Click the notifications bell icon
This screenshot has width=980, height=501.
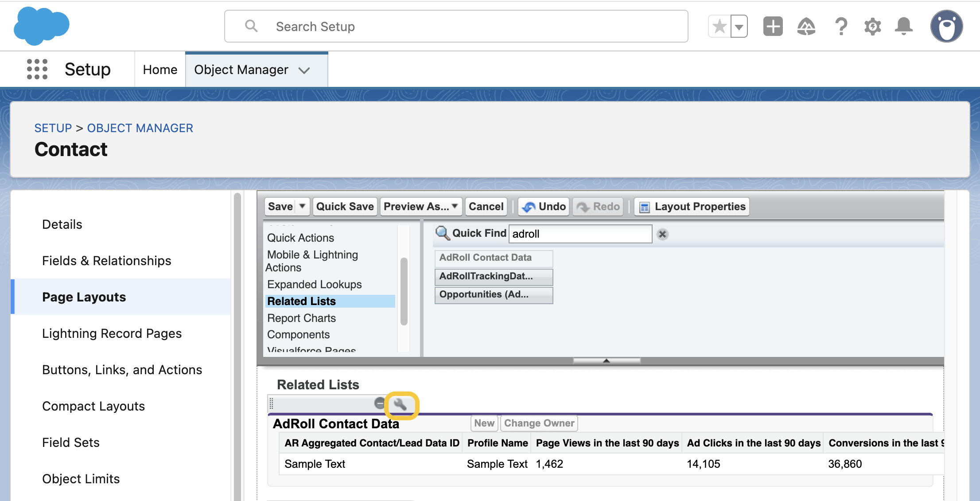click(903, 26)
